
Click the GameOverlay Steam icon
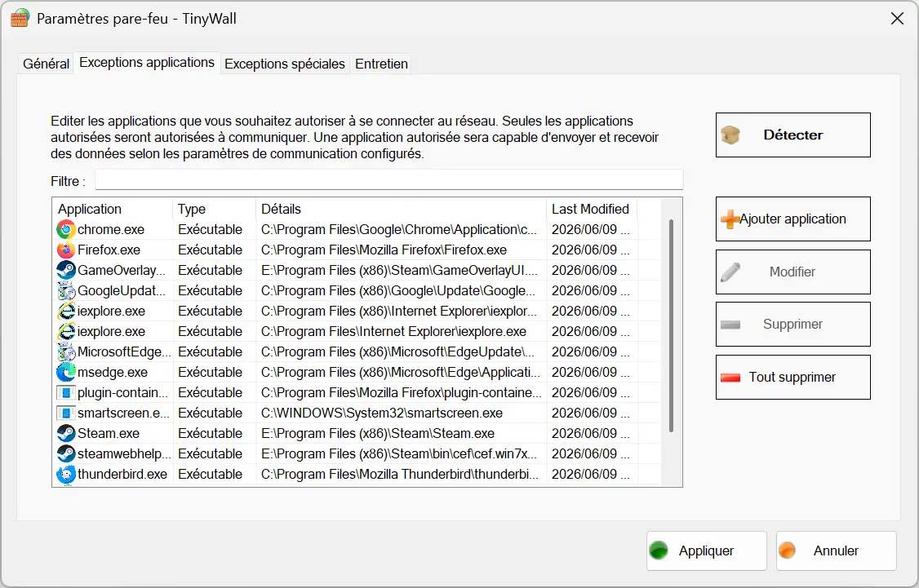[66, 271]
